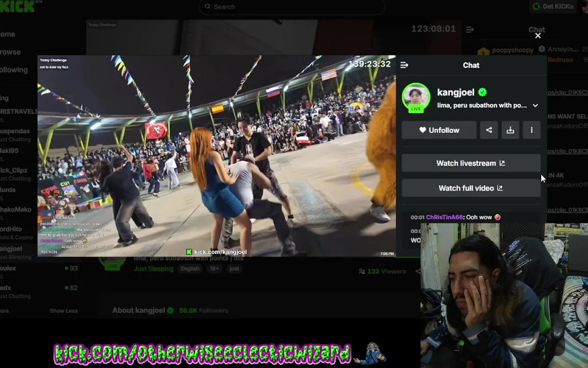Open Watch full video link
Image resolution: width=588 pixels, height=368 pixels.
[471, 188]
